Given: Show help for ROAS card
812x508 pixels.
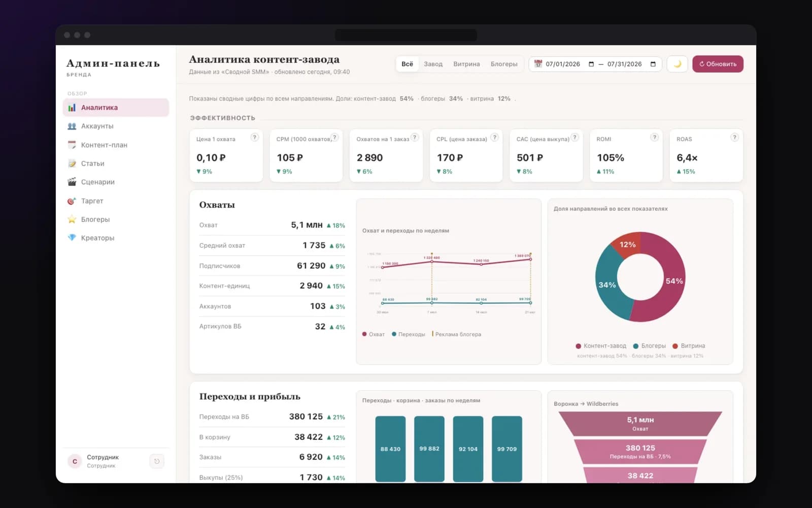Looking at the screenshot, I should point(734,137).
